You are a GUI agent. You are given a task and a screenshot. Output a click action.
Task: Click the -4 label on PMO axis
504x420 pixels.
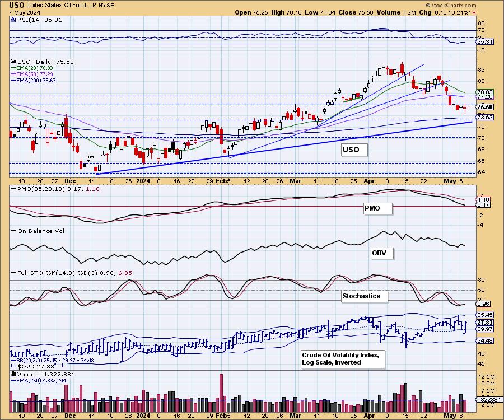[480, 225]
